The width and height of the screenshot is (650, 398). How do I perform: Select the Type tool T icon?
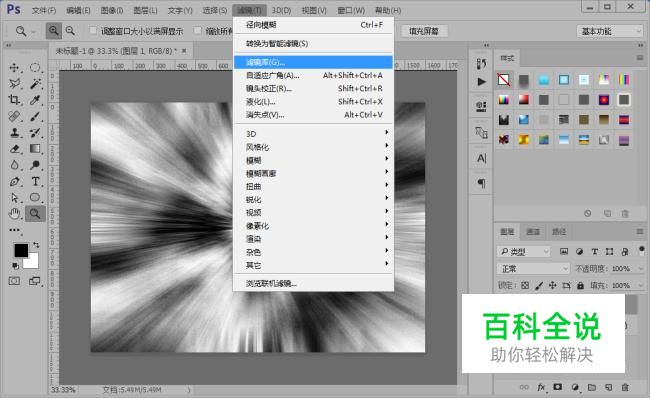[x=35, y=181]
